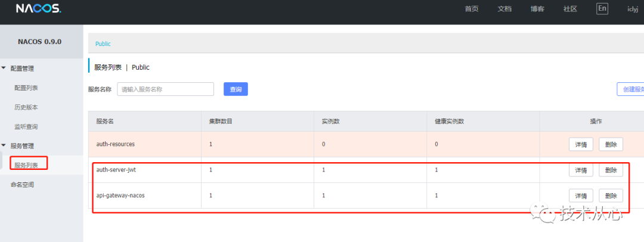Collapse the 服务管理 section arrow

[4, 145]
